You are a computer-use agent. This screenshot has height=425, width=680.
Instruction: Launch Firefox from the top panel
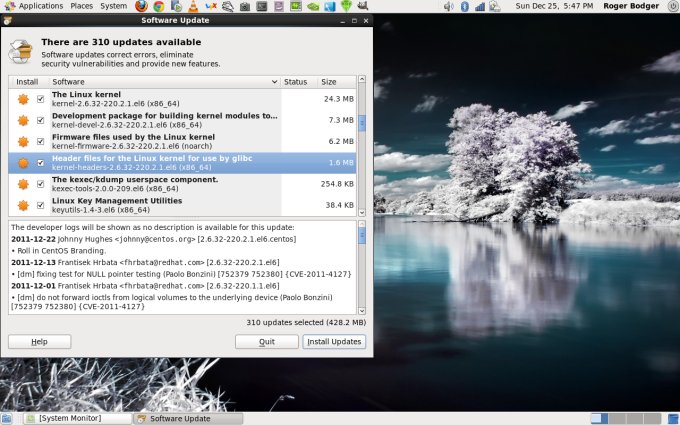coord(141,6)
